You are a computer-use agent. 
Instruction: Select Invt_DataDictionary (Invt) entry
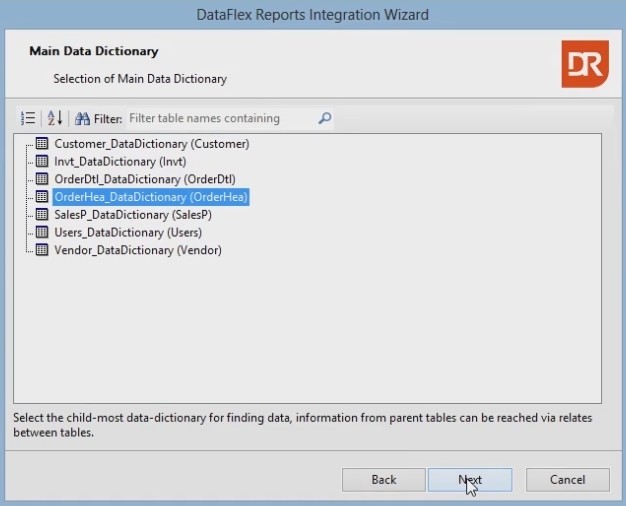(x=120, y=161)
